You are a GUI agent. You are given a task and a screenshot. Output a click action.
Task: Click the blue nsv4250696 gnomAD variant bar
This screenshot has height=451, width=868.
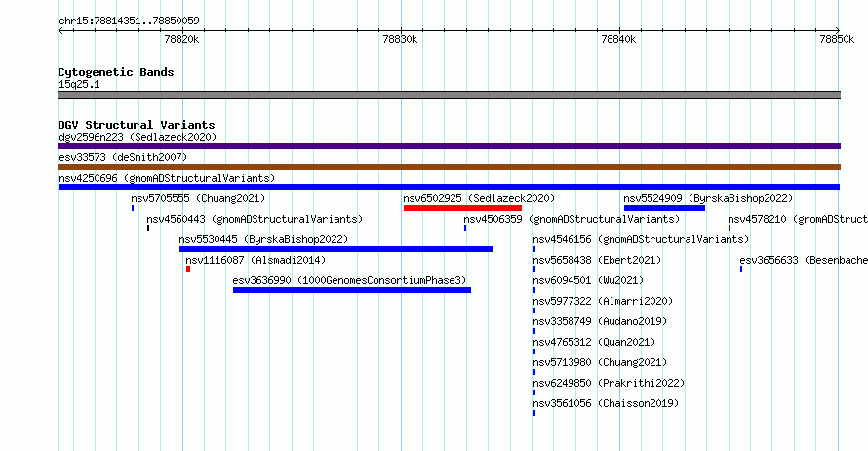[449, 187]
